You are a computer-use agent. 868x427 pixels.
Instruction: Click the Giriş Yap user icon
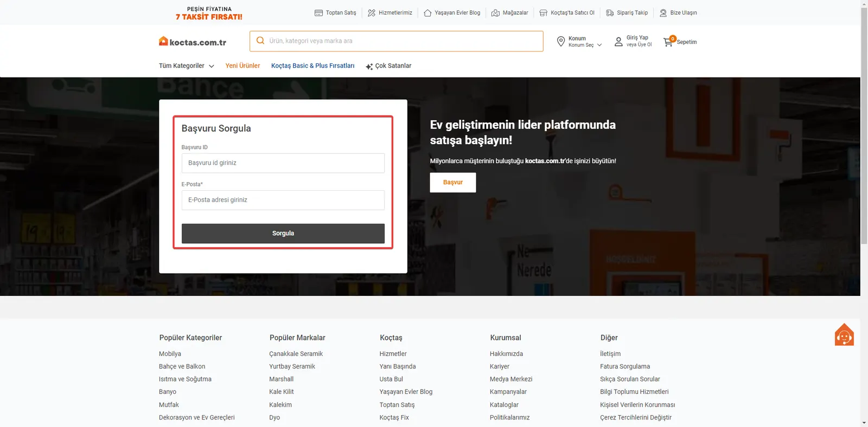tap(618, 41)
